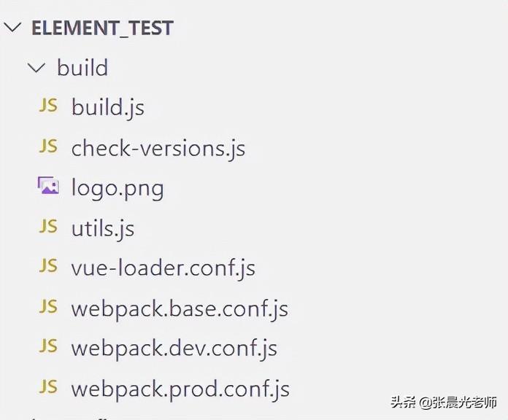Click the ELEMENT_TEST explorer section header
The width and height of the screenshot is (508, 420).
(102, 28)
